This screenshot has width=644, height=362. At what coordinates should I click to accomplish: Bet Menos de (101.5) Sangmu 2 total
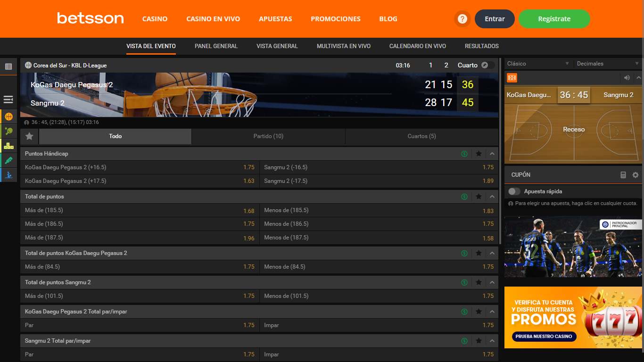click(x=379, y=296)
